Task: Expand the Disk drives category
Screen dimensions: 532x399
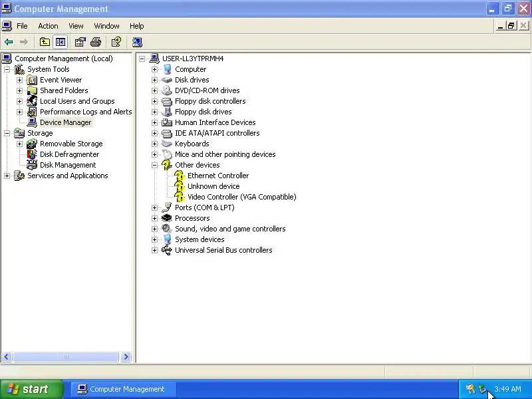Action: pos(154,80)
